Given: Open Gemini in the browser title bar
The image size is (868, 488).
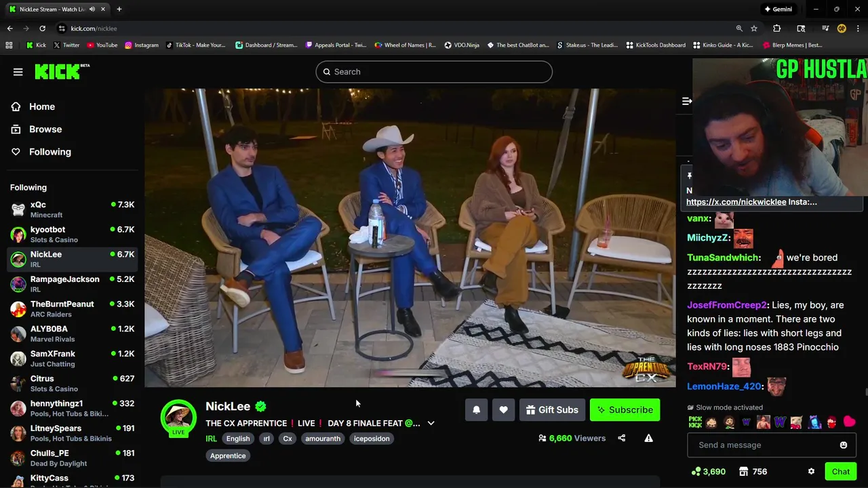Looking at the screenshot, I should 778,9.
